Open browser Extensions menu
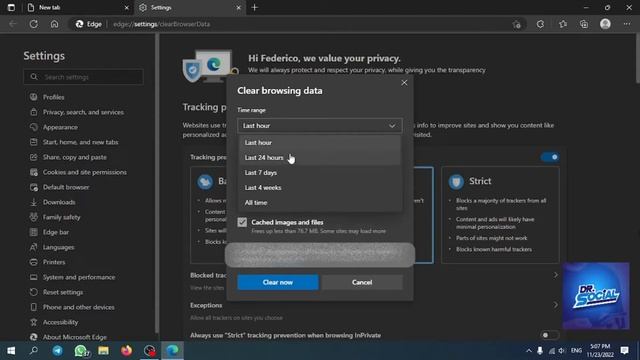The image size is (640, 360). point(540,24)
